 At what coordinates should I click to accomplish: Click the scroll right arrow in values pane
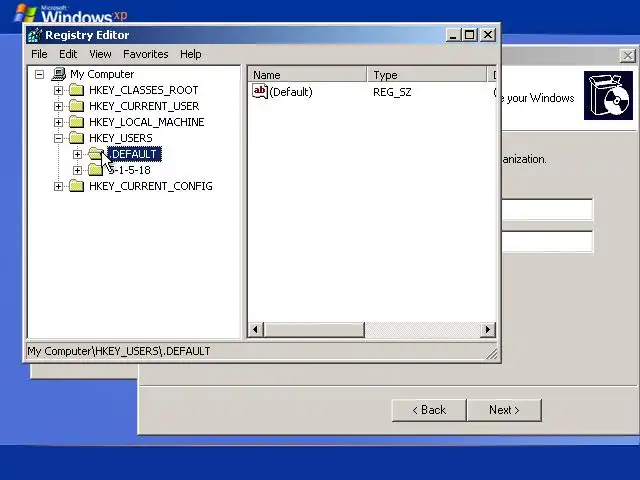pyautogui.click(x=487, y=329)
